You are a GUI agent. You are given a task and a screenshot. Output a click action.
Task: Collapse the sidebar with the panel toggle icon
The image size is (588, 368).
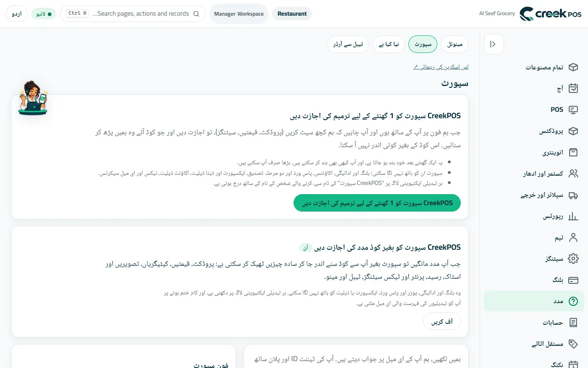pos(494,45)
